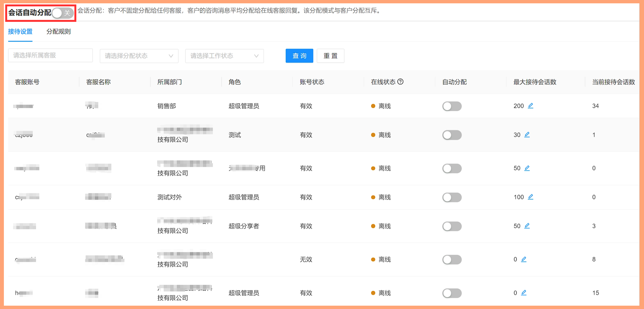This screenshot has width=644, height=309.
Task: Select the 所属部门 column header
Action: coord(169,82)
